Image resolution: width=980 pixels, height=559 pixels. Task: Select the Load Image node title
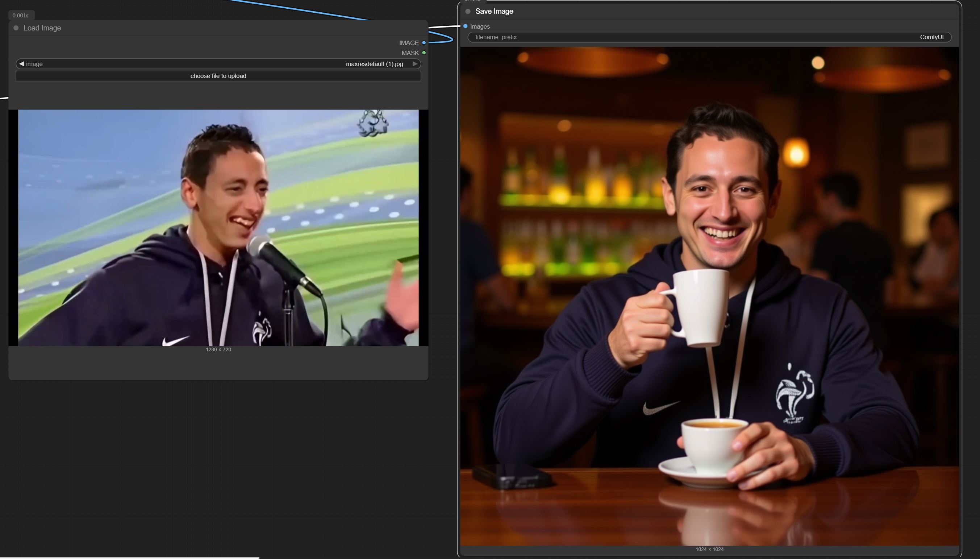point(42,28)
